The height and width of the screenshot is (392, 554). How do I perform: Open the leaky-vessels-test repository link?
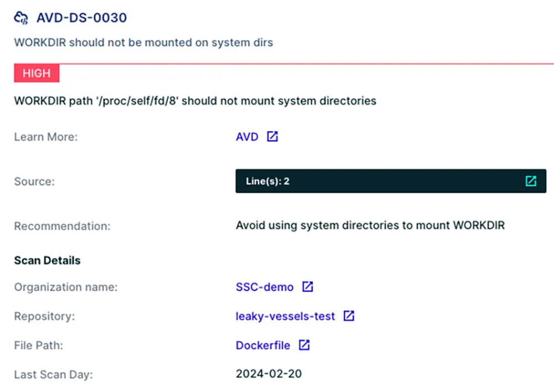tap(285, 316)
